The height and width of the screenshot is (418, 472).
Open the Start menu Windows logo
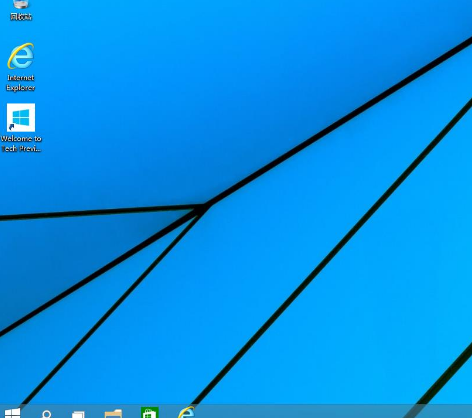coord(12,414)
